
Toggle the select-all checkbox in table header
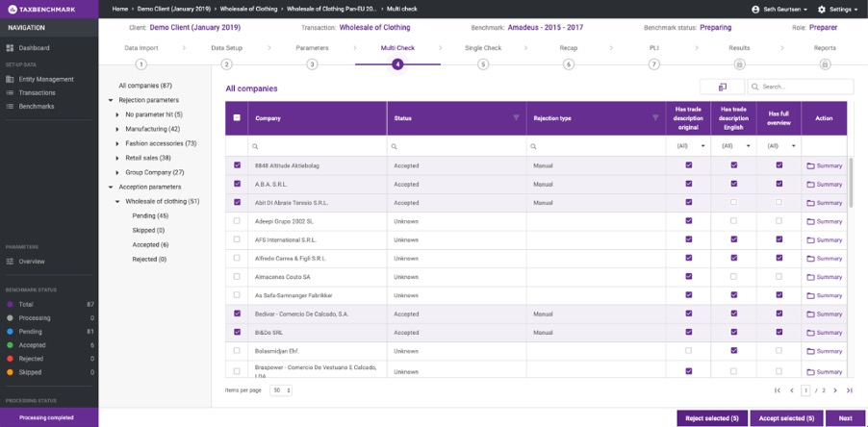(x=237, y=117)
